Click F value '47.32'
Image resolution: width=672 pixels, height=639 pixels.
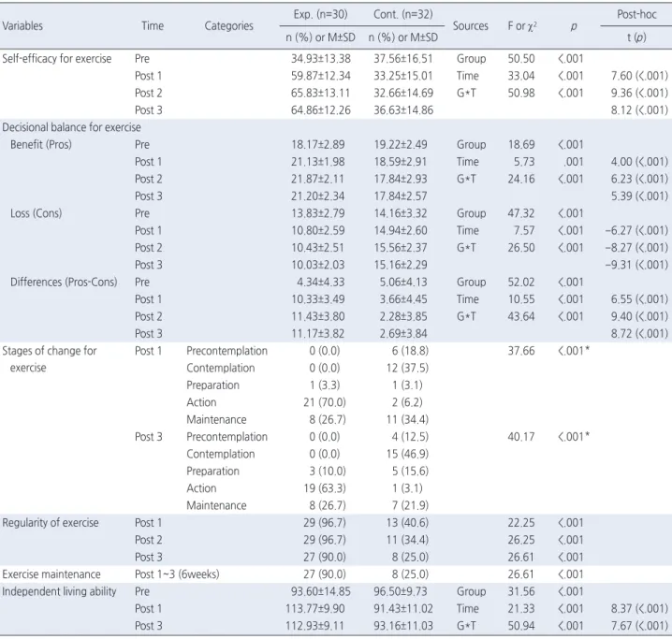tap(521, 213)
